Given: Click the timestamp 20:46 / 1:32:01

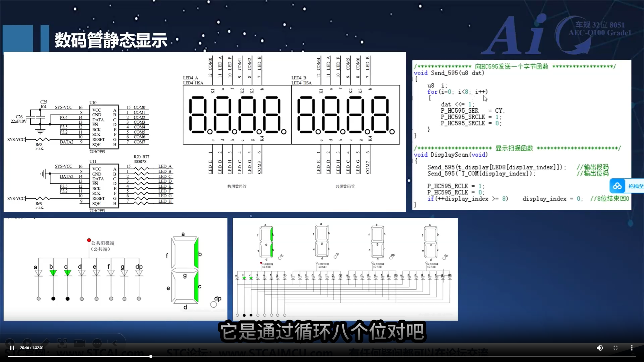Looking at the screenshot, I should [x=31, y=348].
